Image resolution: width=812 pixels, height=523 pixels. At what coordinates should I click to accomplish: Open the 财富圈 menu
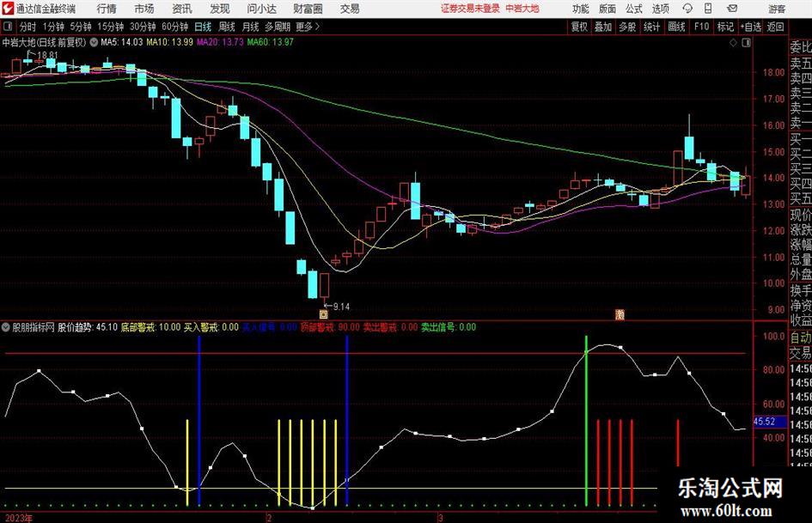(x=308, y=9)
